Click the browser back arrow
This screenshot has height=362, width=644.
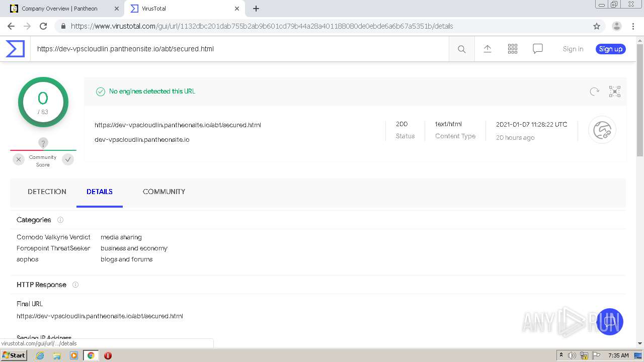(11, 26)
